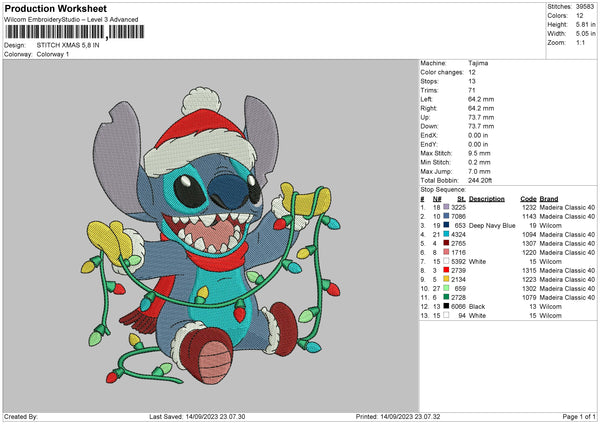Click the '1079 Madeira Classic 40' brand entry

(x=559, y=297)
